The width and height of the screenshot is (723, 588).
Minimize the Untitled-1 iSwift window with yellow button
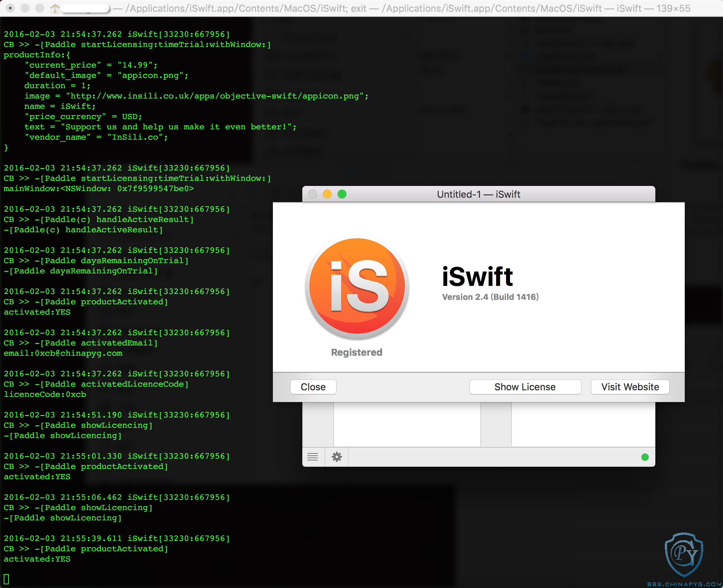pyautogui.click(x=327, y=194)
